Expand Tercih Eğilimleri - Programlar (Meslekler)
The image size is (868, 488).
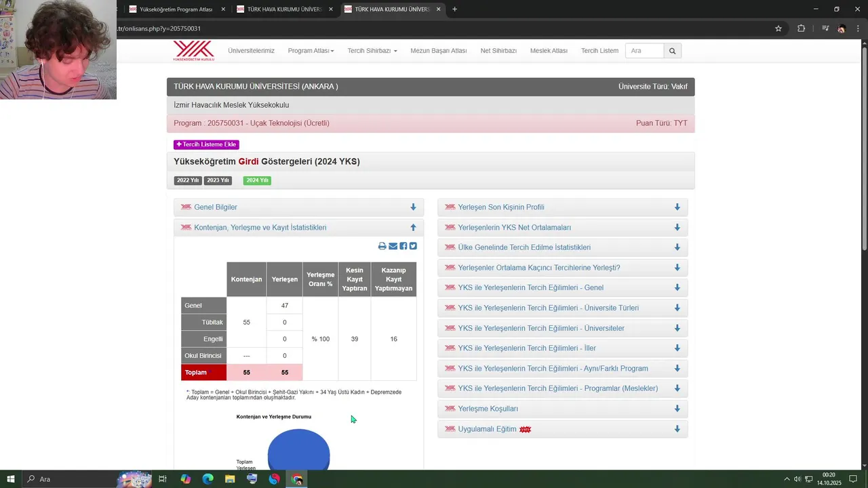click(562, 388)
